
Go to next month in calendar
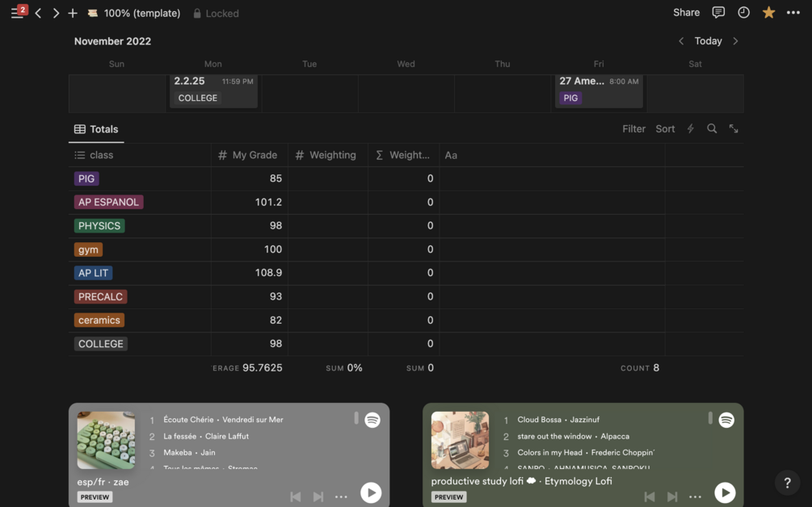(735, 41)
